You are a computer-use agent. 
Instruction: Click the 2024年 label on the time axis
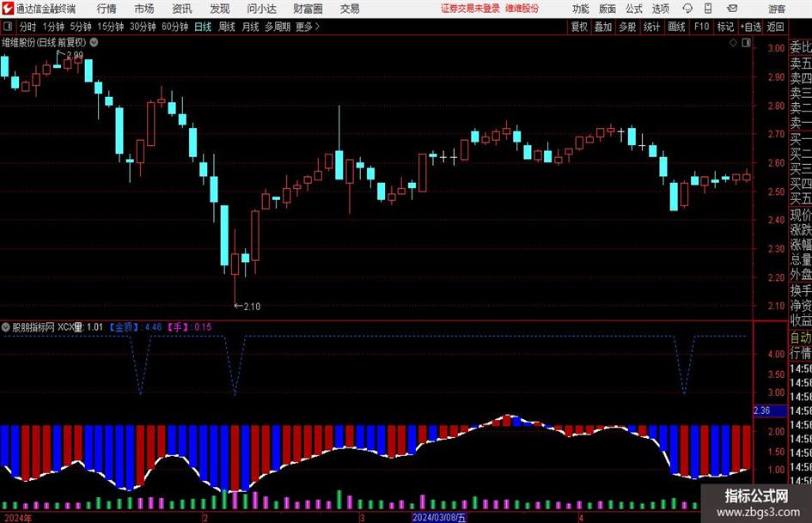tap(17, 518)
